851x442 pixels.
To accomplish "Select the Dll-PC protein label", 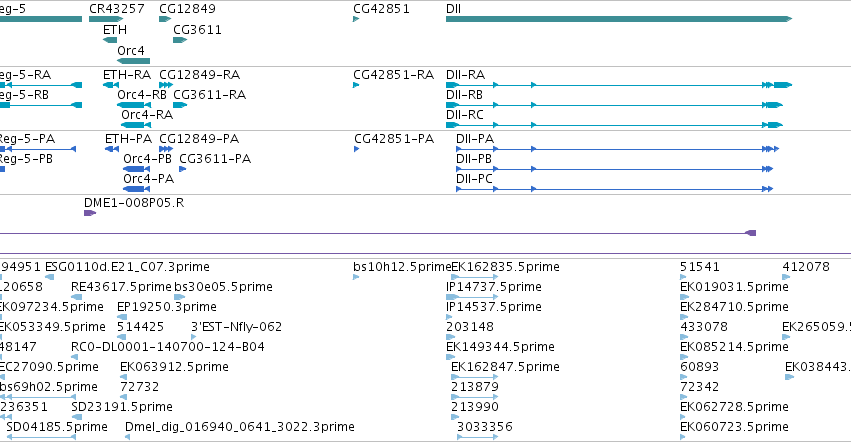I will tap(474, 179).
